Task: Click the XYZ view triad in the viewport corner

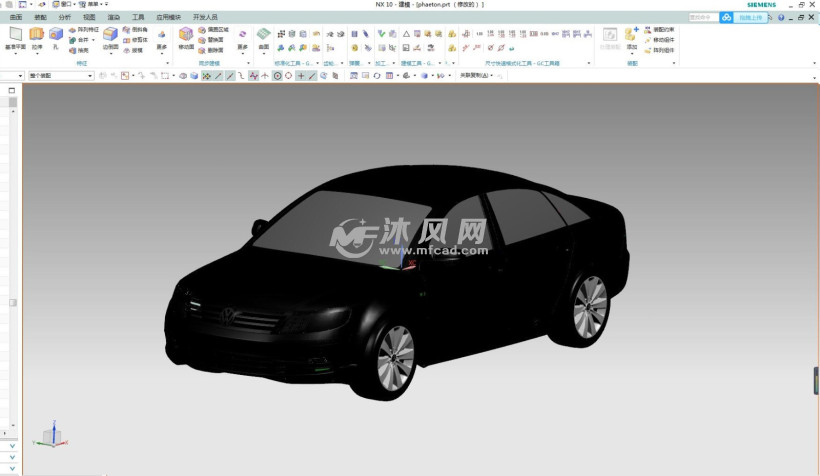Action: [x=51, y=435]
